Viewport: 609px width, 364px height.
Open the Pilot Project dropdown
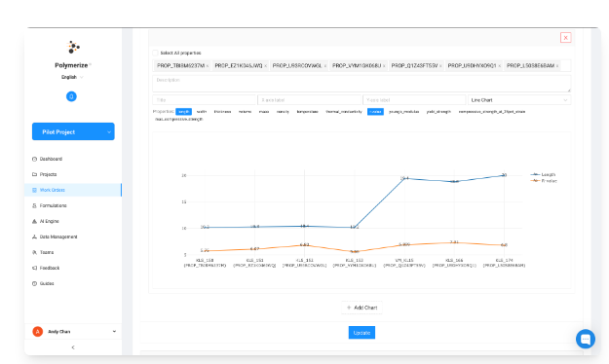73,131
